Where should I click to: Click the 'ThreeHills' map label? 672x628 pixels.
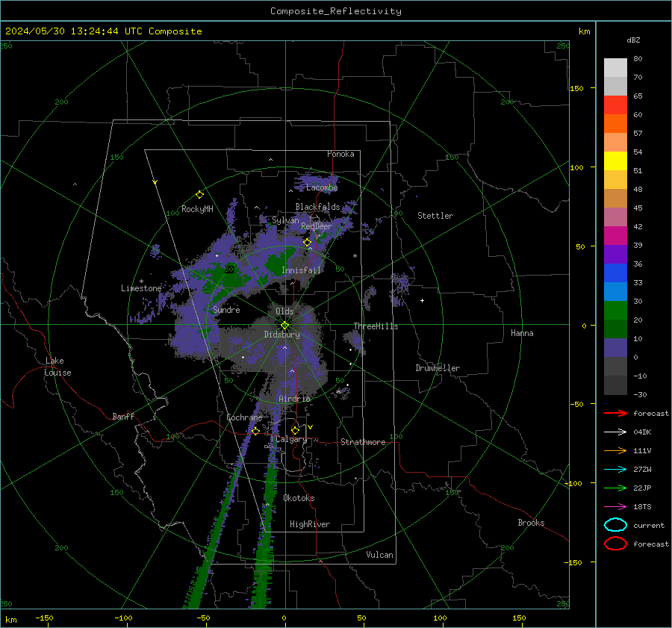(376, 326)
